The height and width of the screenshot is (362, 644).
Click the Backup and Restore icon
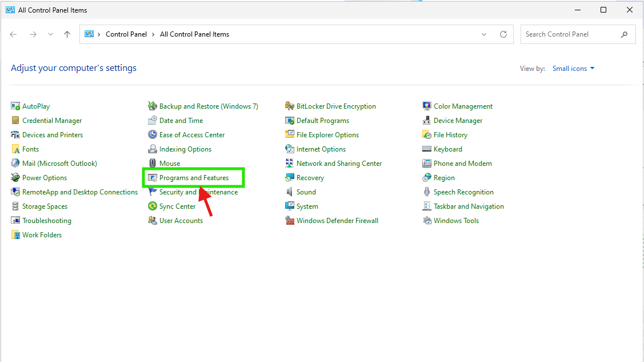click(153, 106)
